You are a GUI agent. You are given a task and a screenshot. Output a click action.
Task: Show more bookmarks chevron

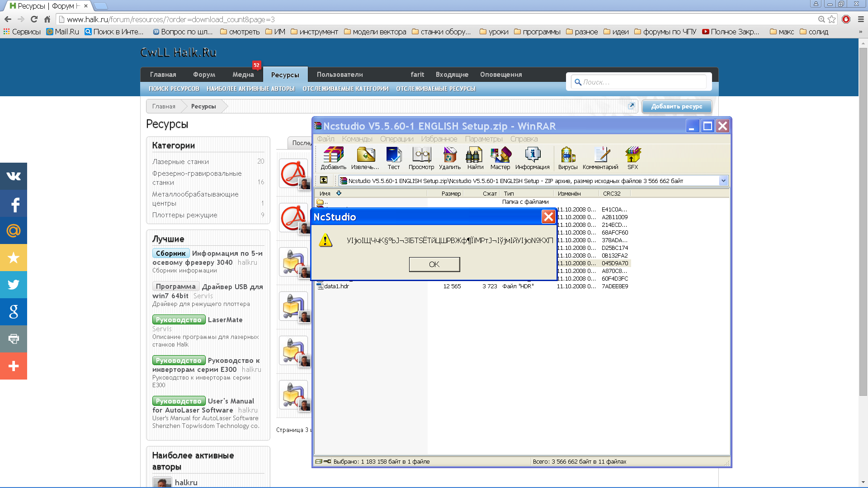pyautogui.click(x=860, y=32)
